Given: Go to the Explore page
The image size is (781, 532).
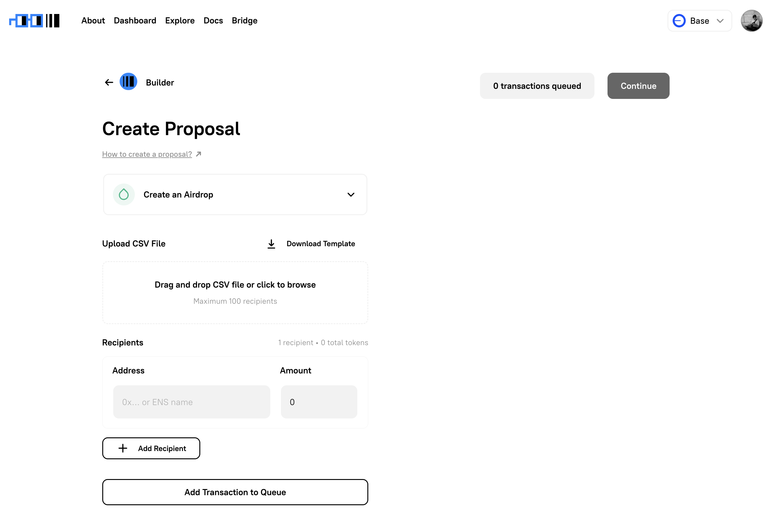Looking at the screenshot, I should 180,20.
